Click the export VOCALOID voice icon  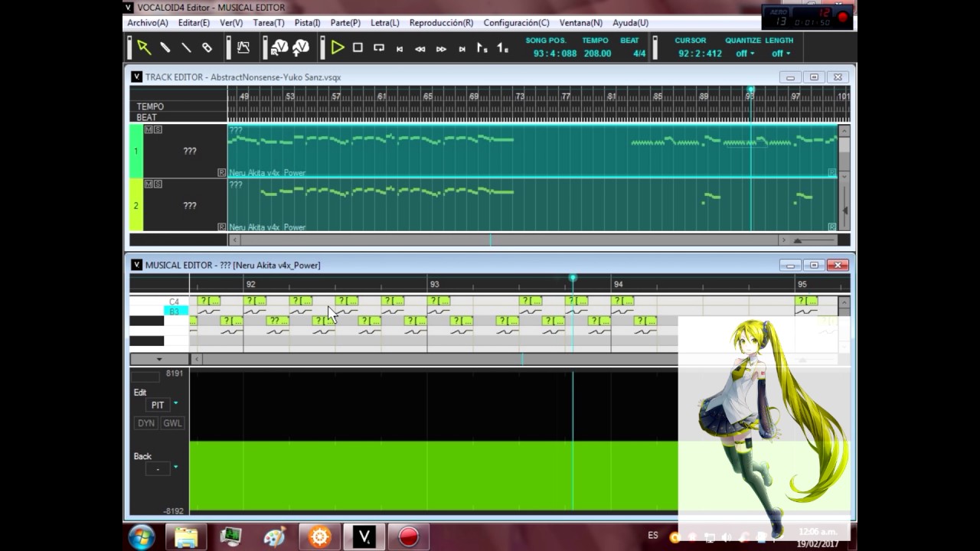301,47
